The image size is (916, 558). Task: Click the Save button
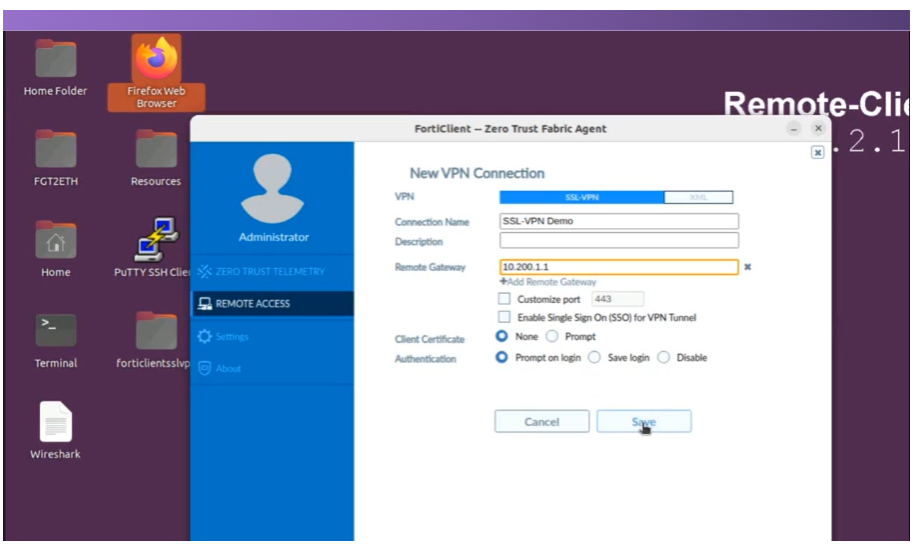coord(644,421)
